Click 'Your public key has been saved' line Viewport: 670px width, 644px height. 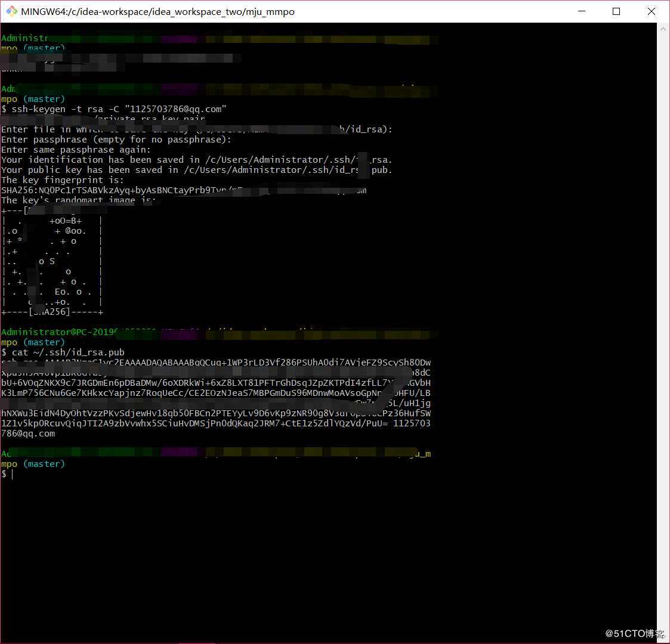pyautogui.click(x=196, y=170)
